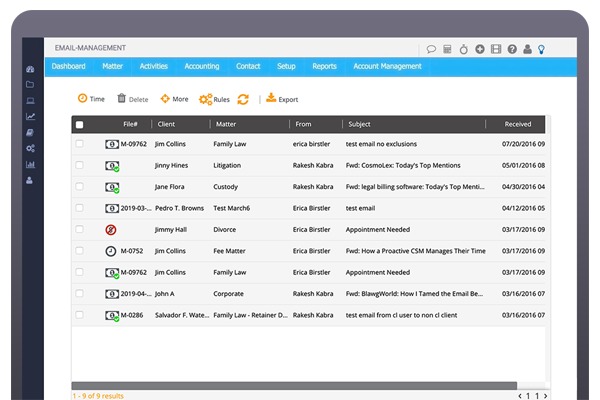
Task: Click the horizontal scrollbar below the table
Action: (x=294, y=385)
